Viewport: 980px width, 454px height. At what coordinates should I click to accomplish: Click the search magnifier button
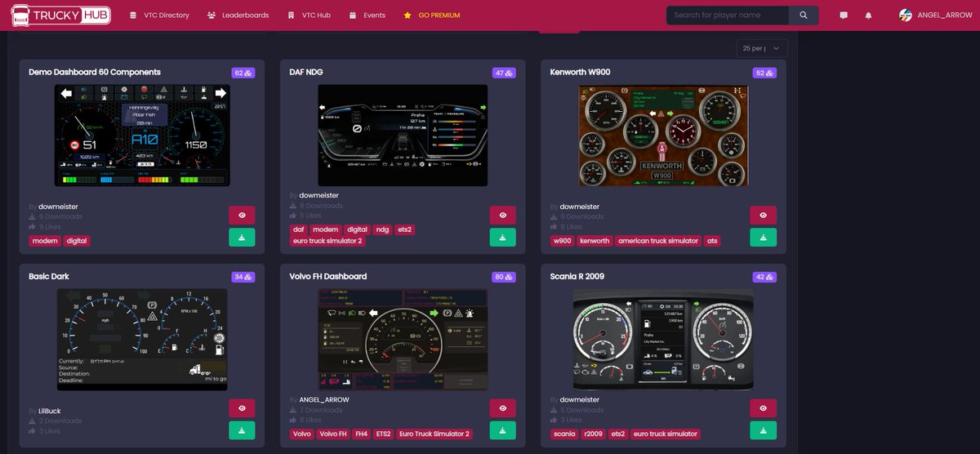[804, 16]
